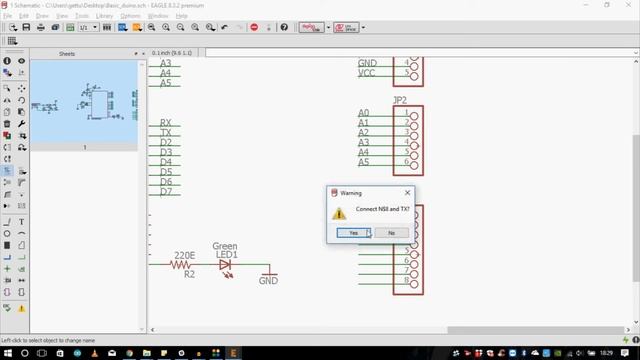Click the PCB Service button
This screenshot has height=360, width=640.
(346, 27)
